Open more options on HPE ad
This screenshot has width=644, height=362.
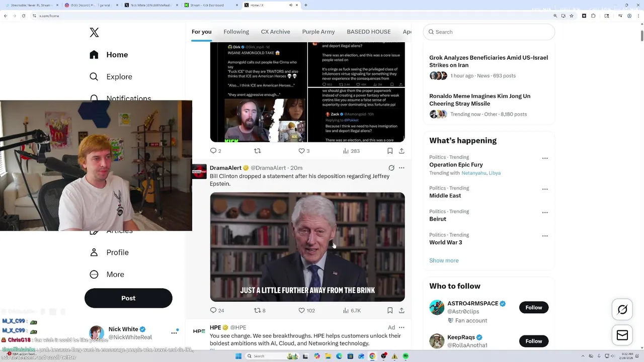pos(401,327)
